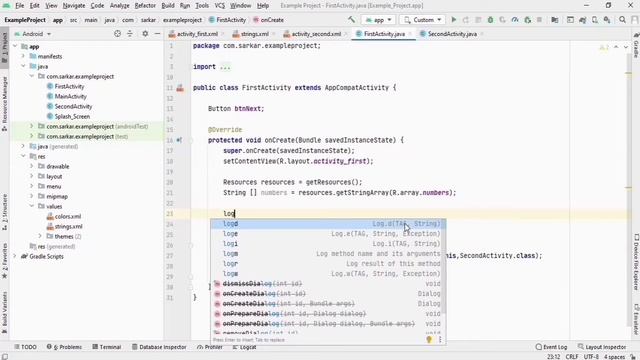Click the UTF-8 encoding status indicator
640x360 pixels.
(591, 357)
